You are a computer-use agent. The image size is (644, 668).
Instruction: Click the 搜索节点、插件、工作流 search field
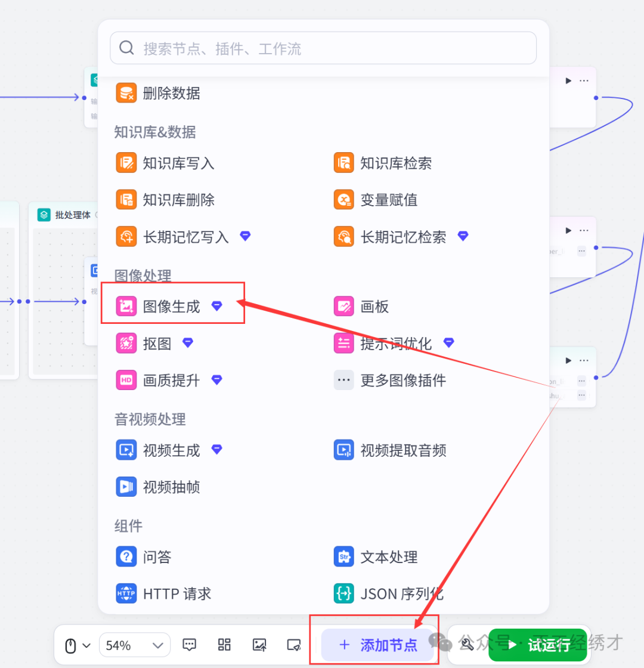[x=323, y=48]
